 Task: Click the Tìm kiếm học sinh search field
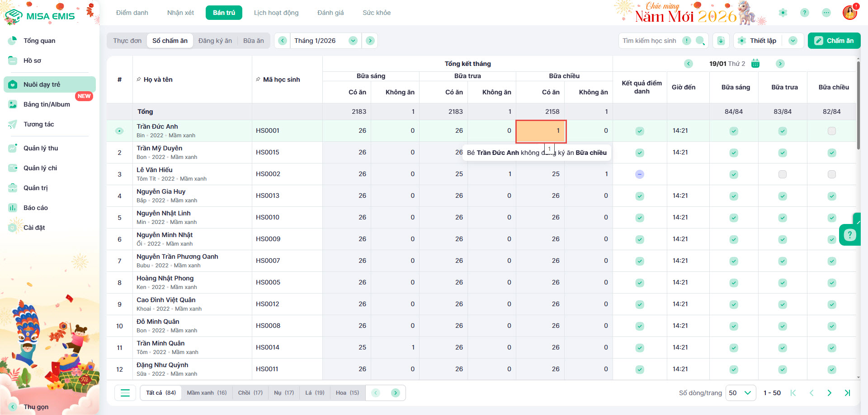tap(649, 41)
